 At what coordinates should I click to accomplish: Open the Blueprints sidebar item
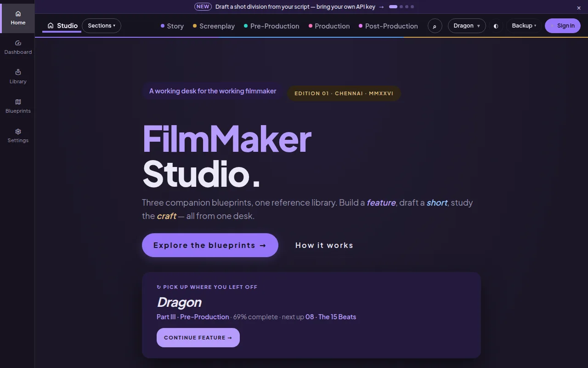(18, 106)
